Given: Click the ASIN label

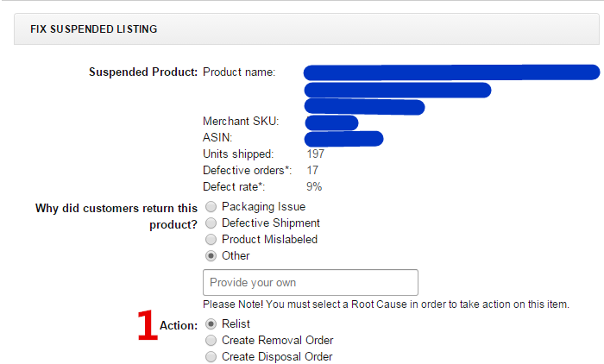Looking at the screenshot, I should point(217,137).
